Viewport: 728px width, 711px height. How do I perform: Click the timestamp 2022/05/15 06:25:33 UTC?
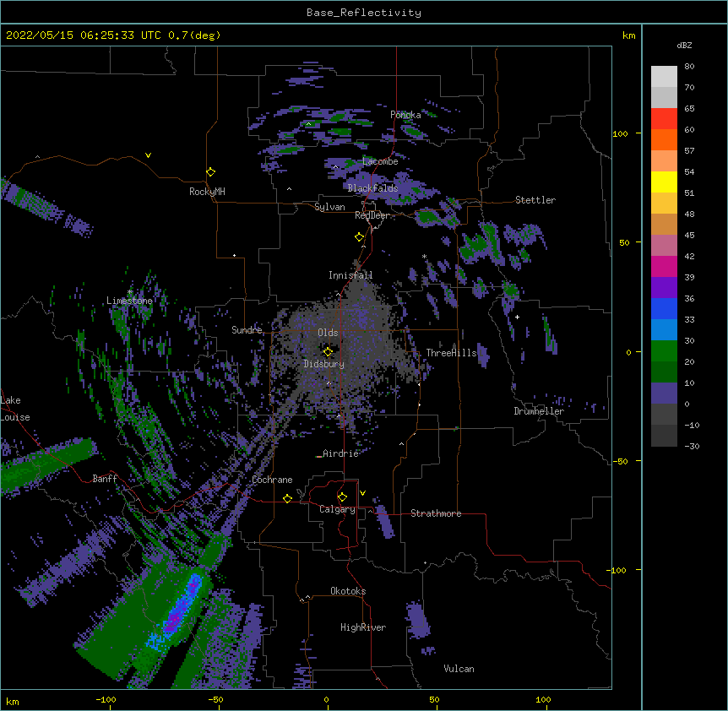pos(84,35)
